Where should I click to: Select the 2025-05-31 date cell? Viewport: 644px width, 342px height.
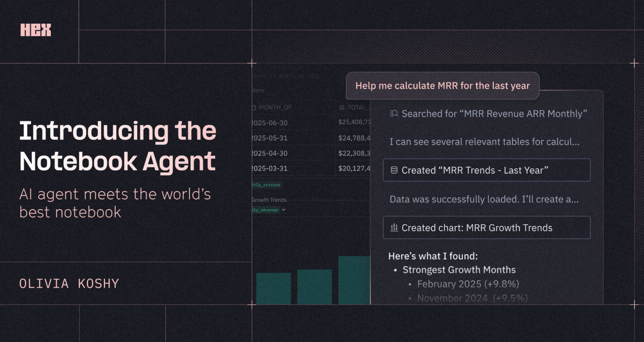click(x=269, y=138)
